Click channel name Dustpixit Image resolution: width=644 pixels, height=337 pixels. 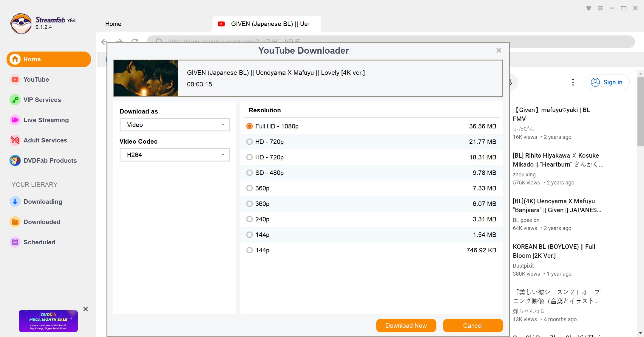(x=523, y=266)
